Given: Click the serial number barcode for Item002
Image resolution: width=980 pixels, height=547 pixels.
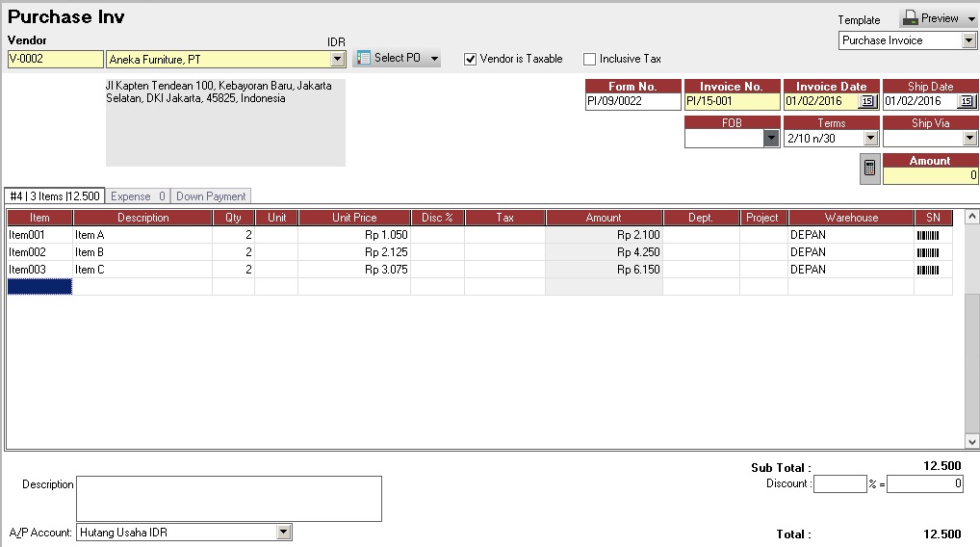Looking at the screenshot, I should pyautogui.click(x=927, y=252).
